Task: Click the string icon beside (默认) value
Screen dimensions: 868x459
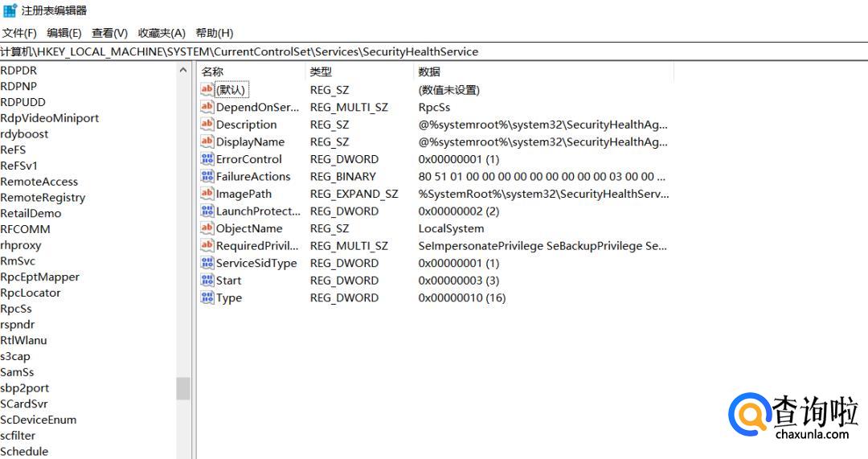Action: pyautogui.click(x=207, y=89)
